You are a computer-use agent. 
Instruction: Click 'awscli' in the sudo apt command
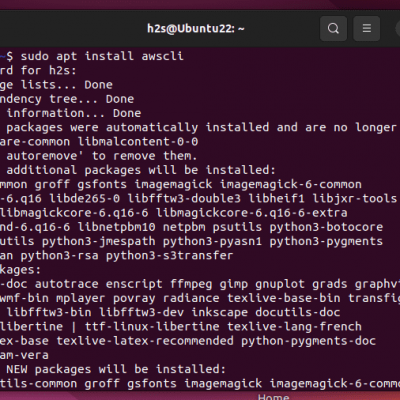click(162, 56)
